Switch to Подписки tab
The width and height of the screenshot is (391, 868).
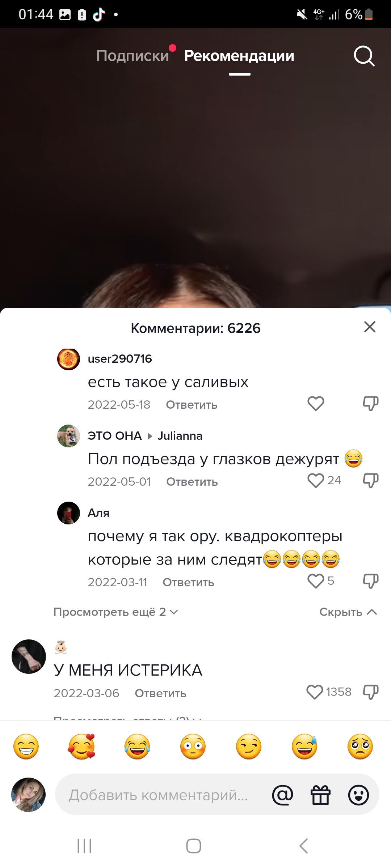click(x=133, y=56)
